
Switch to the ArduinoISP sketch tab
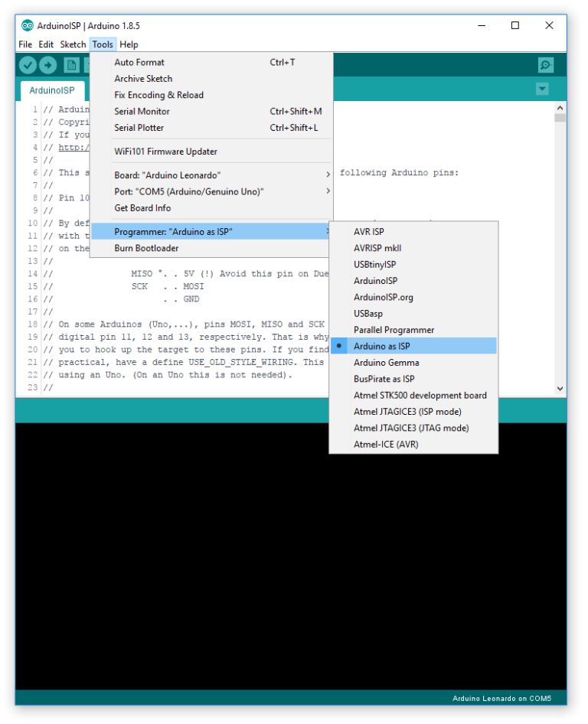[52, 90]
